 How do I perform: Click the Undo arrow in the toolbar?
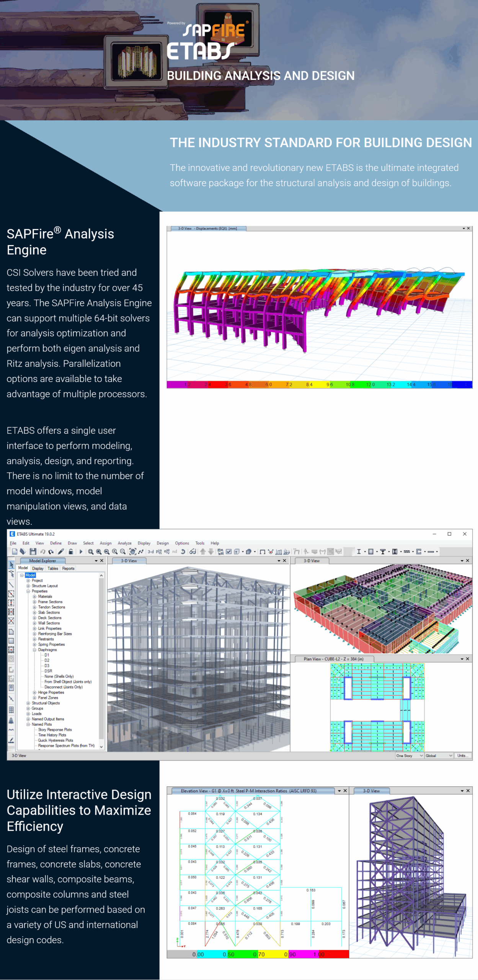pos(42,552)
